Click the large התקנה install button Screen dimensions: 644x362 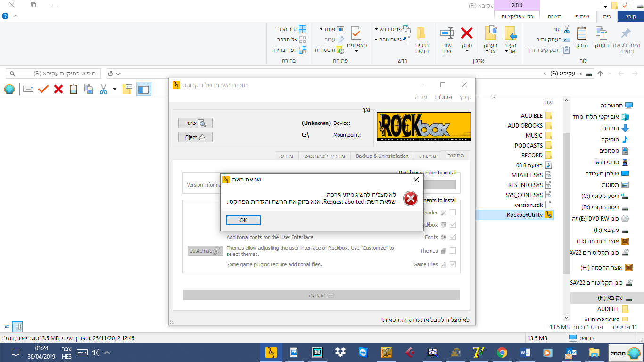tap(321, 295)
